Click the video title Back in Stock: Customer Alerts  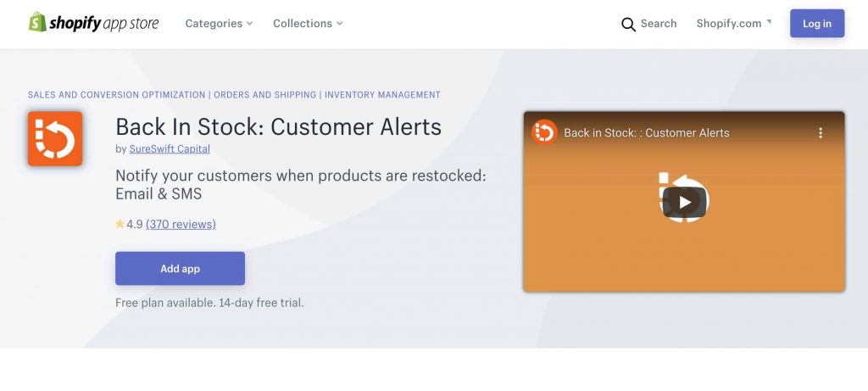coord(647,133)
